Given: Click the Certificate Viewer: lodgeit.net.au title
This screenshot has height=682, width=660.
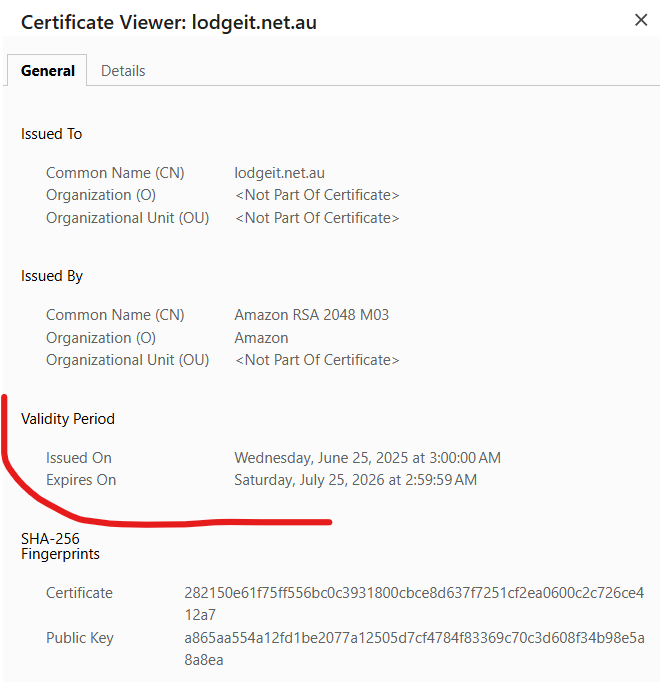Looking at the screenshot, I should (169, 23).
